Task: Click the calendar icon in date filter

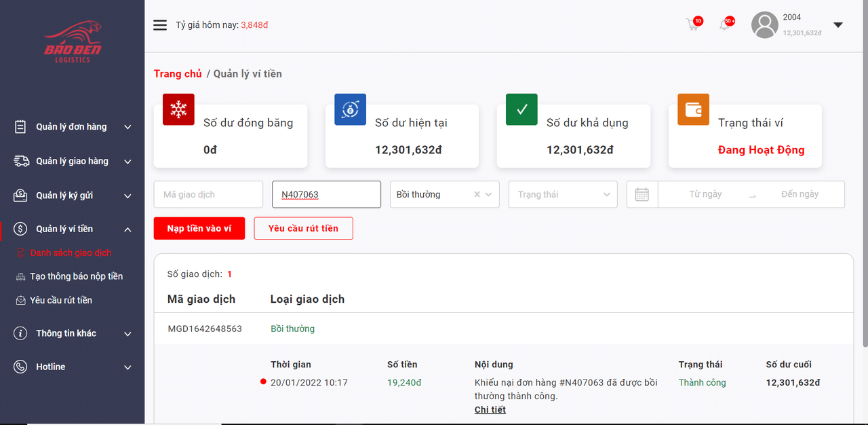Action: click(x=642, y=195)
